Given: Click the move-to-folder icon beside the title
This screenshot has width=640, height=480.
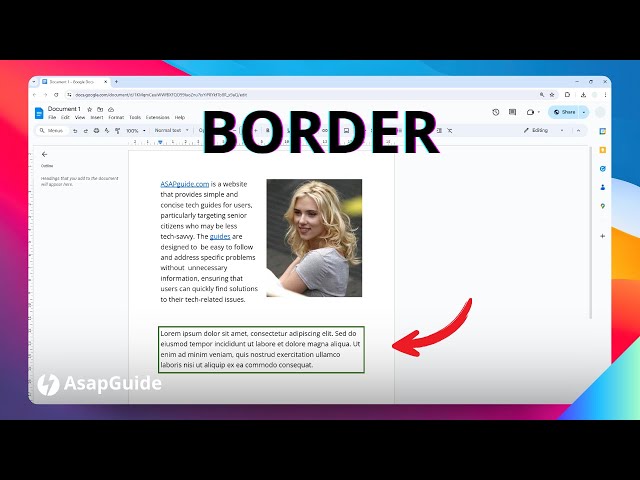Looking at the screenshot, I should 100,109.
